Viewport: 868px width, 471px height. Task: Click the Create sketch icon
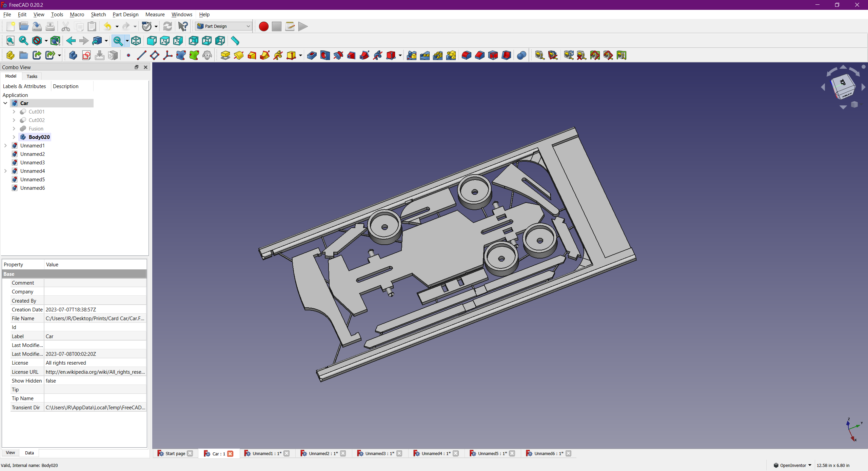[86, 55]
